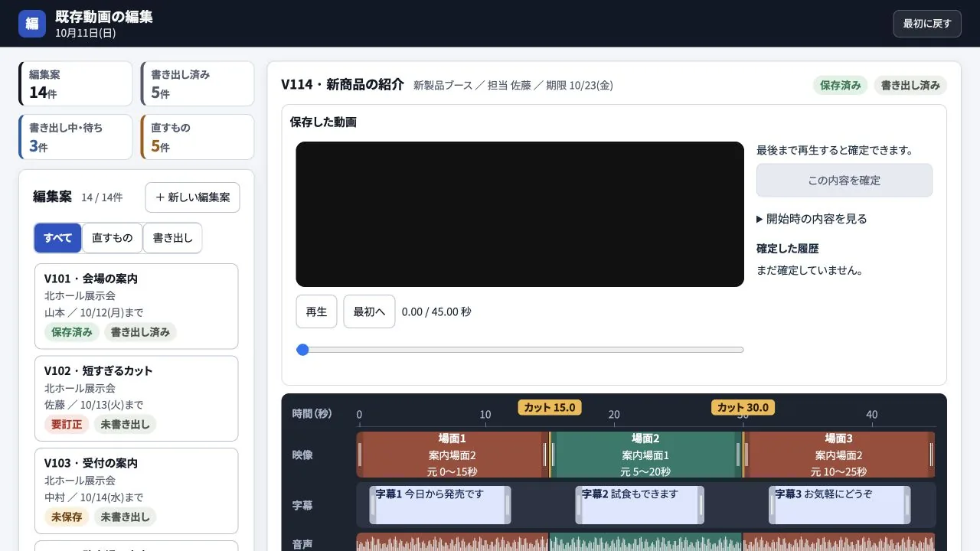Open the 書き出し済み 5件 summary card
980x551 pixels.
click(x=198, y=83)
